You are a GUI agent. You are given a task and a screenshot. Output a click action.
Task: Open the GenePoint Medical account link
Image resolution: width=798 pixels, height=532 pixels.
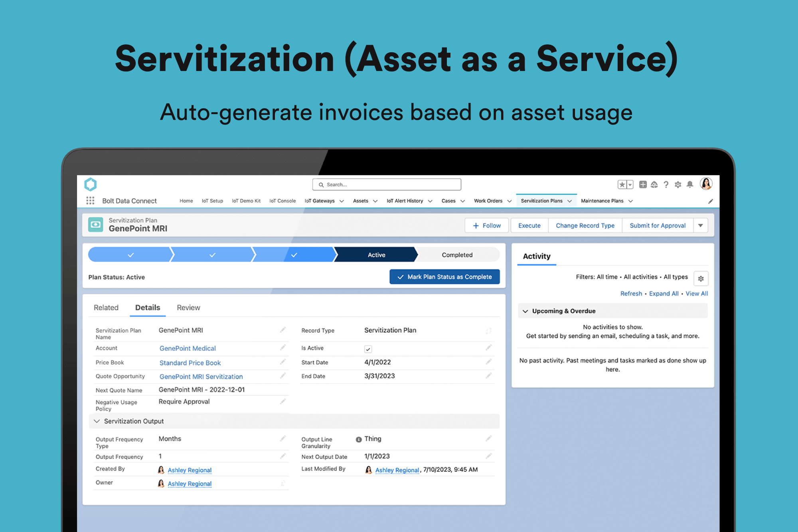188,348
